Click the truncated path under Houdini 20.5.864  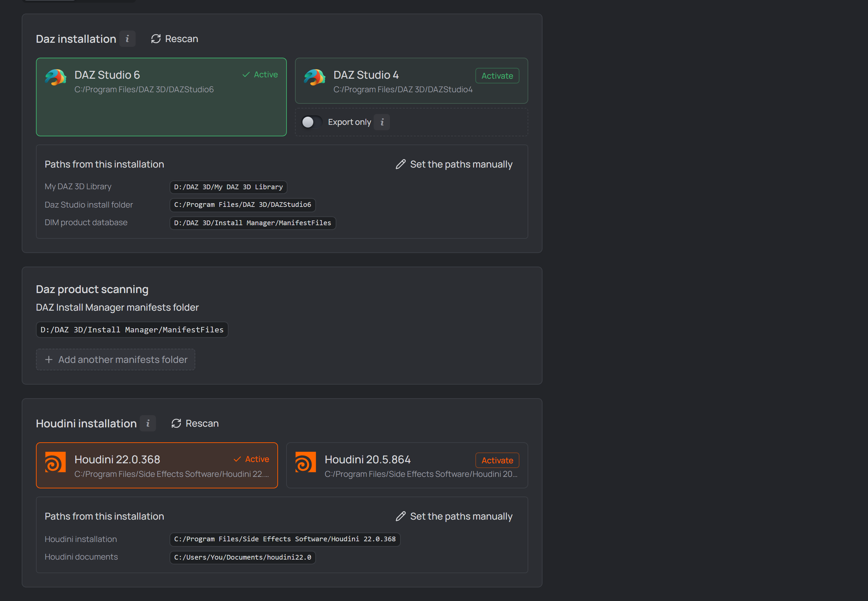tap(421, 474)
